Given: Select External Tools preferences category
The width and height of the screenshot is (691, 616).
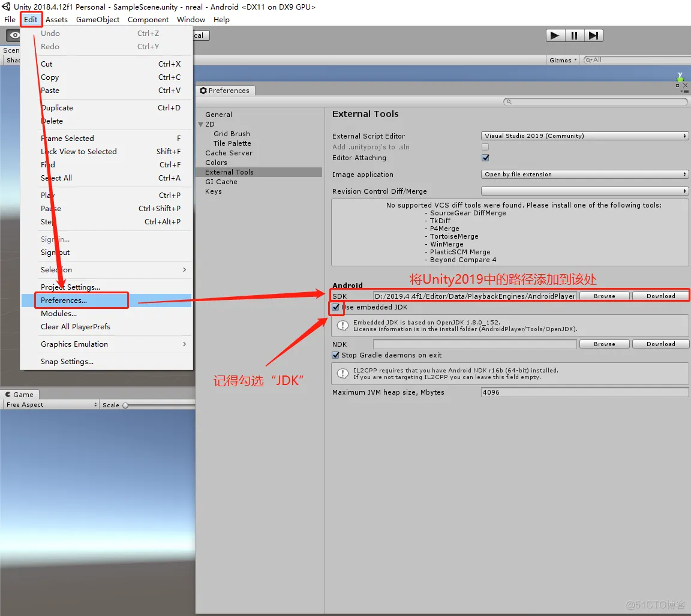Looking at the screenshot, I should point(259,172).
